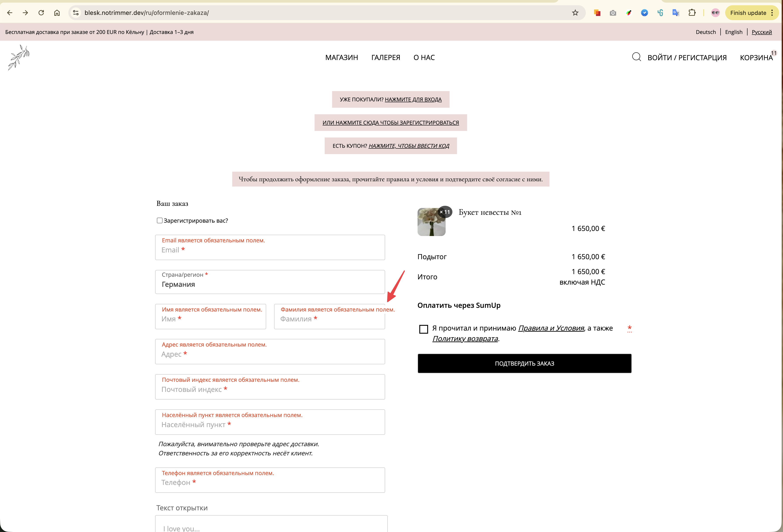Image resolution: width=783 pixels, height=532 pixels.
Task: Open Google Translate extension icon
Action: [675, 13]
